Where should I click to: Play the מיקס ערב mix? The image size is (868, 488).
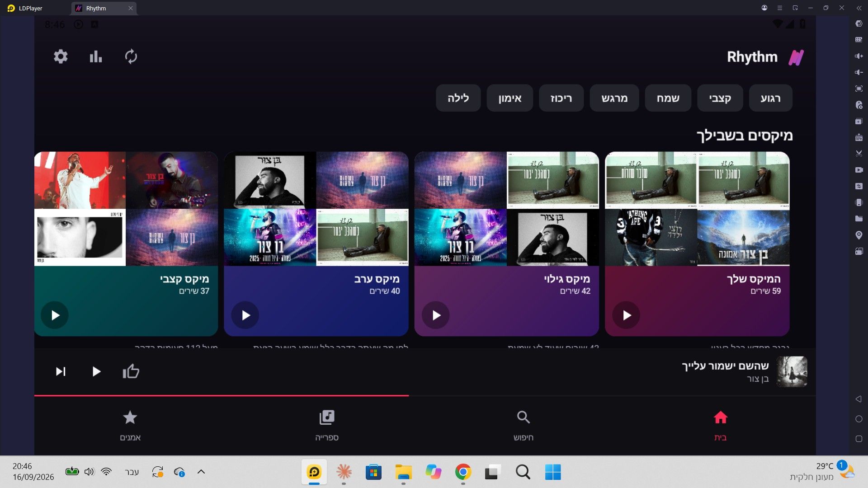click(245, 315)
